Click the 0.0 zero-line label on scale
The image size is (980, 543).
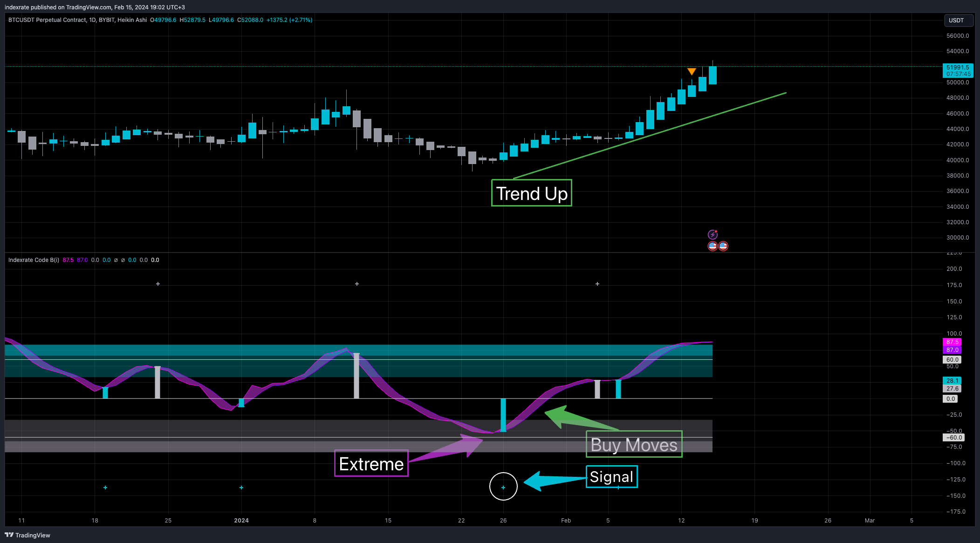click(951, 399)
